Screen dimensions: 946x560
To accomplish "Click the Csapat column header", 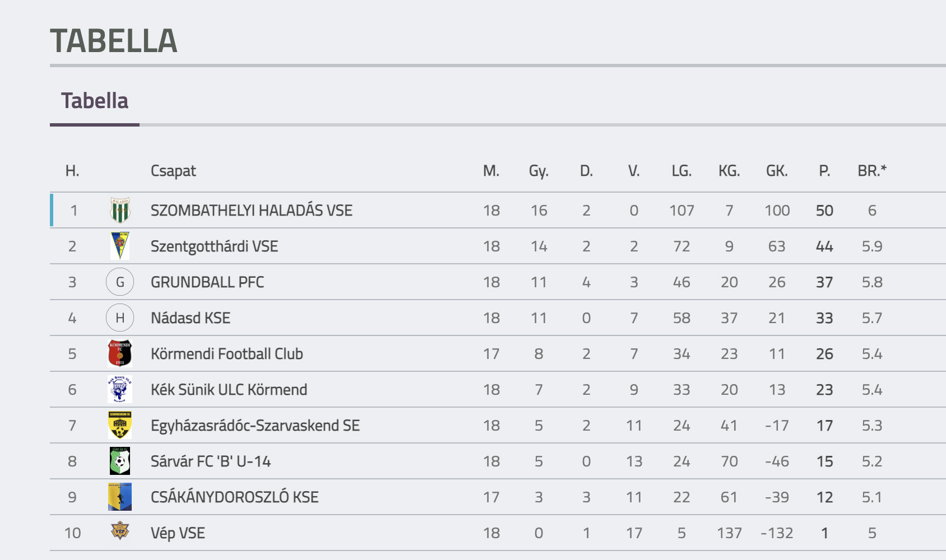I will click(x=174, y=171).
